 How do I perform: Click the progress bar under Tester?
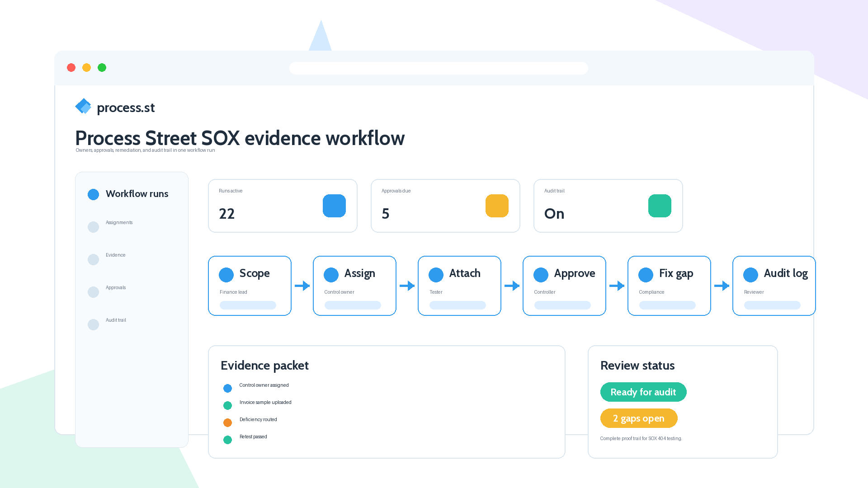pyautogui.click(x=458, y=305)
